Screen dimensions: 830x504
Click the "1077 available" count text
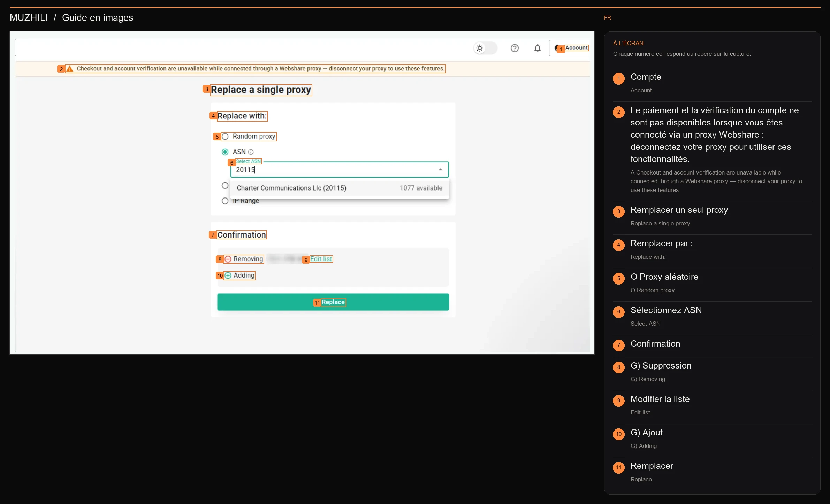pyautogui.click(x=421, y=188)
